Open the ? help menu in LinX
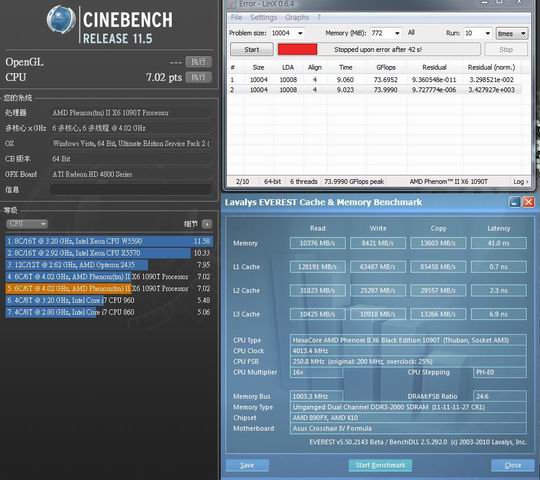Viewport: 540px width, 480px height. [x=319, y=17]
